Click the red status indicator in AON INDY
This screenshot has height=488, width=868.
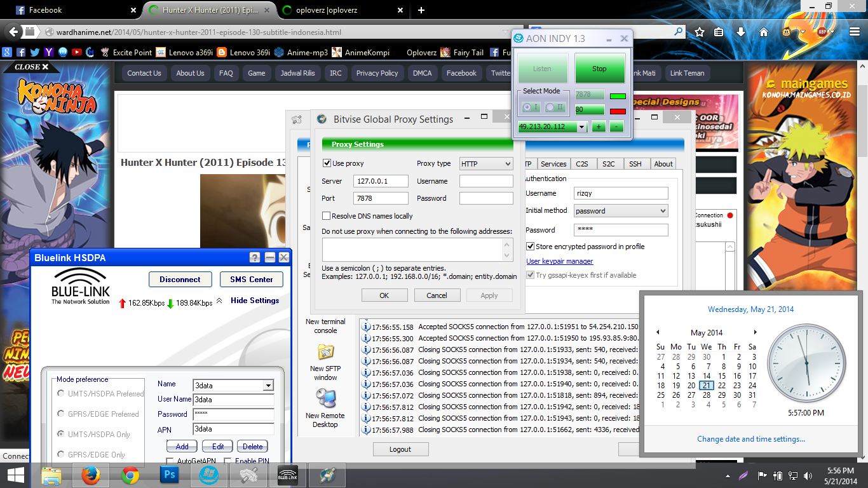click(x=618, y=112)
